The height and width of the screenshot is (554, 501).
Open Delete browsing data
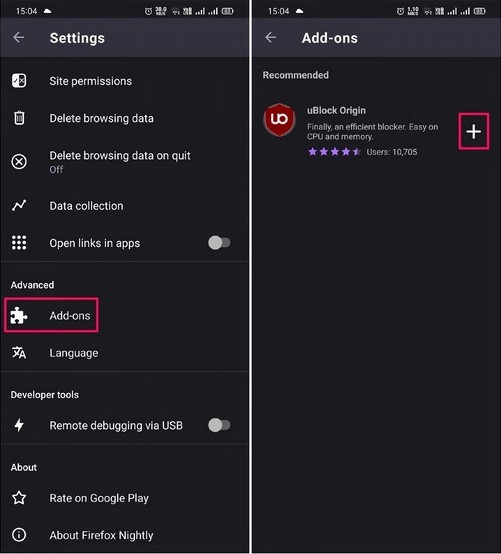click(124, 118)
